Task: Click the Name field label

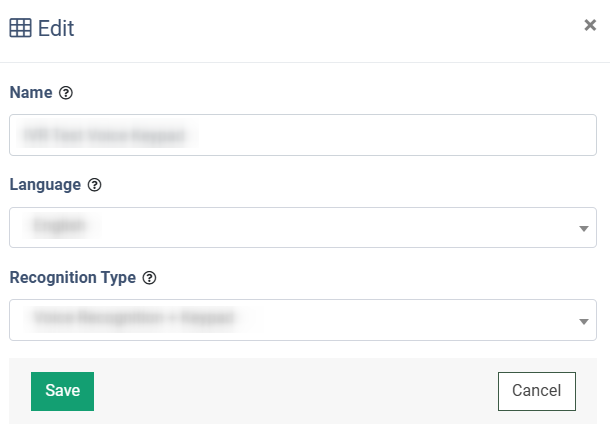Action: [x=30, y=93]
